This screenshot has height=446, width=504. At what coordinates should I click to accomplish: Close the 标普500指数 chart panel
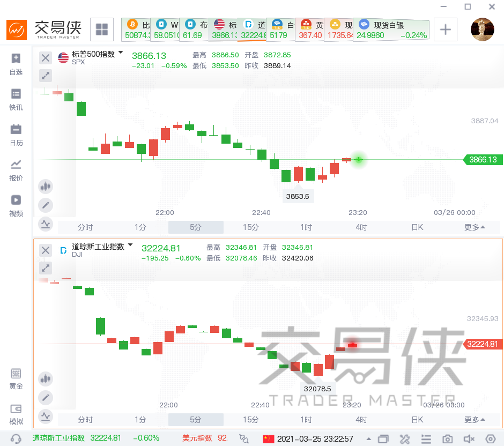click(x=46, y=58)
